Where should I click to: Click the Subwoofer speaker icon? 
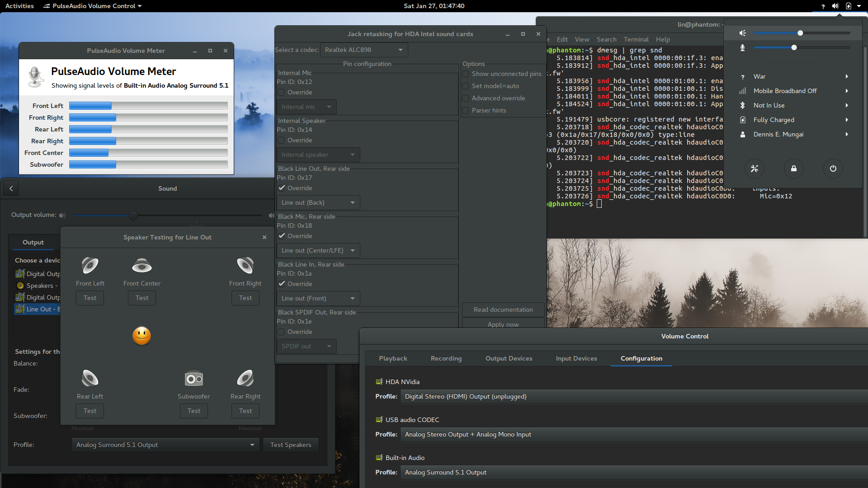(x=193, y=379)
